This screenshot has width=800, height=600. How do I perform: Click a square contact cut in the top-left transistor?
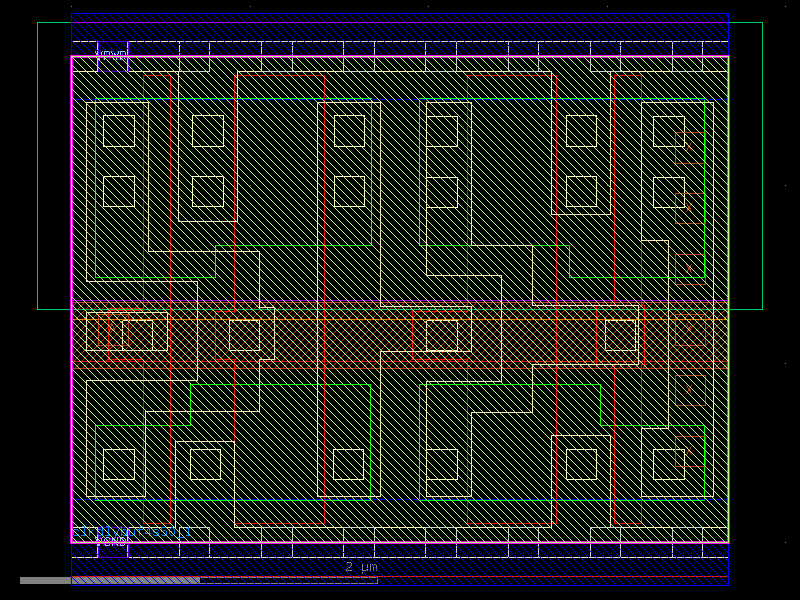click(x=119, y=128)
